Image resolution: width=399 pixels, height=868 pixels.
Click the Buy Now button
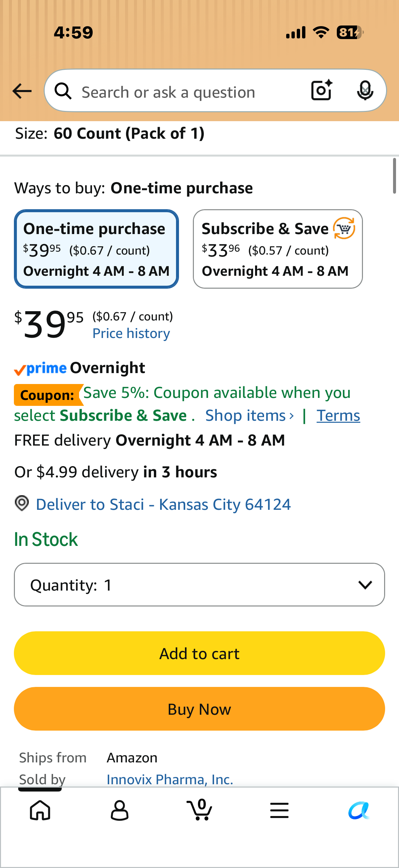click(199, 709)
